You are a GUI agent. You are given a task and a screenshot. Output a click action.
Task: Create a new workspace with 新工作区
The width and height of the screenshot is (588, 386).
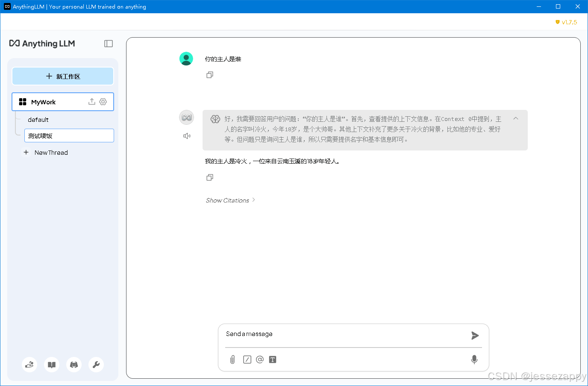click(63, 76)
